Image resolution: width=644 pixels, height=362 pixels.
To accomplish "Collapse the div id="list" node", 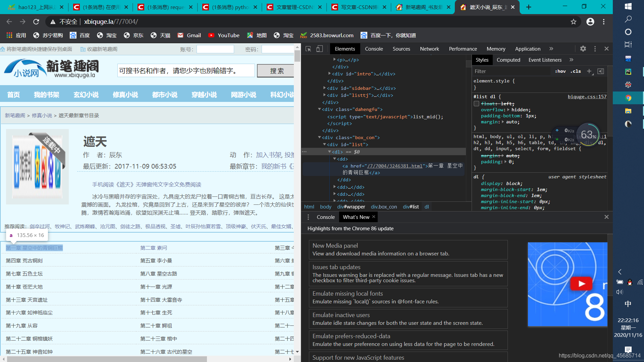I will pos(324,144).
